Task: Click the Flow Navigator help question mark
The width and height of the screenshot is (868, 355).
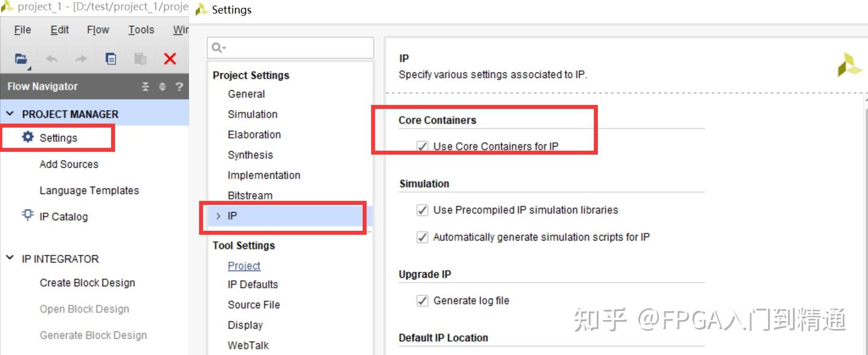Action: (x=179, y=86)
